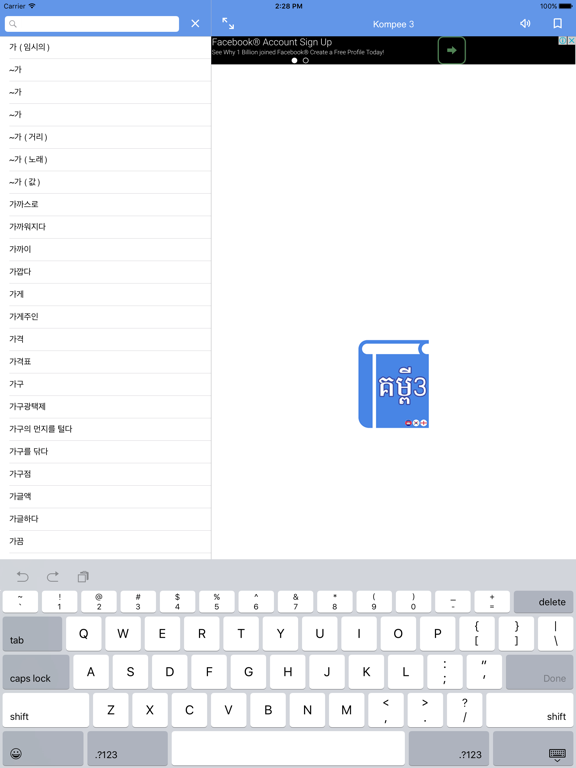
Task: Tap the .?123 key beside the emoji key
Action: click(127, 748)
